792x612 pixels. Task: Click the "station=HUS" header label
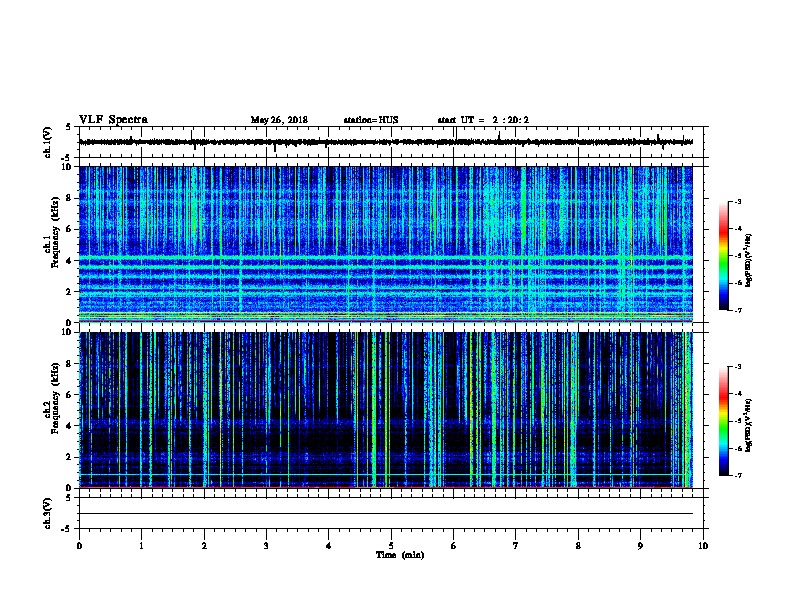pos(371,120)
